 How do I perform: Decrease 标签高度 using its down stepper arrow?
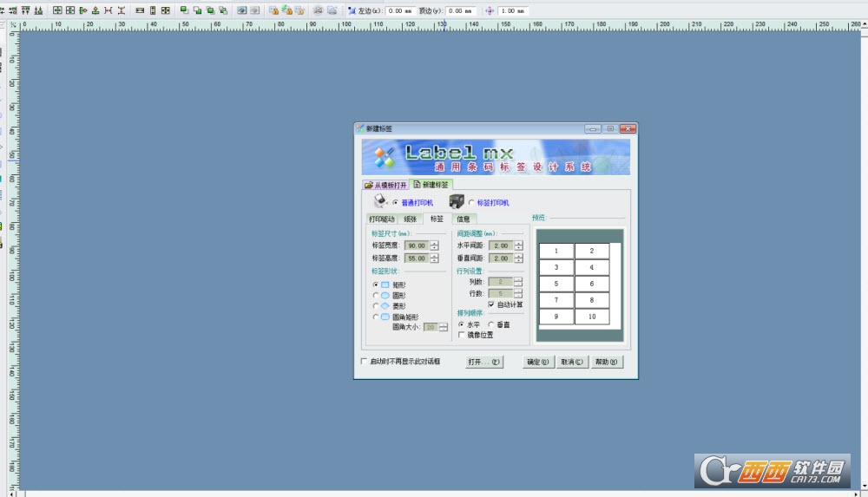(434, 261)
